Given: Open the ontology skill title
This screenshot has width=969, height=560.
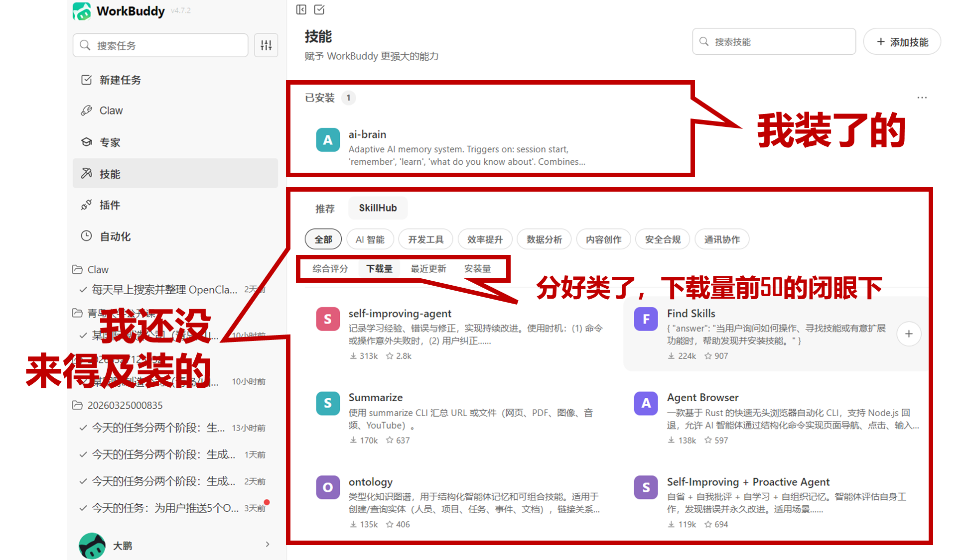Looking at the screenshot, I should pos(370,482).
